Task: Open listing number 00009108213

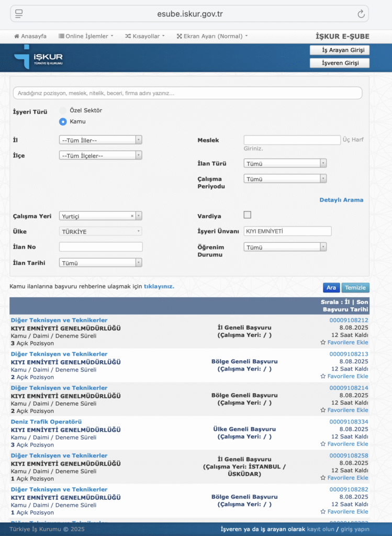Action: pyautogui.click(x=349, y=354)
